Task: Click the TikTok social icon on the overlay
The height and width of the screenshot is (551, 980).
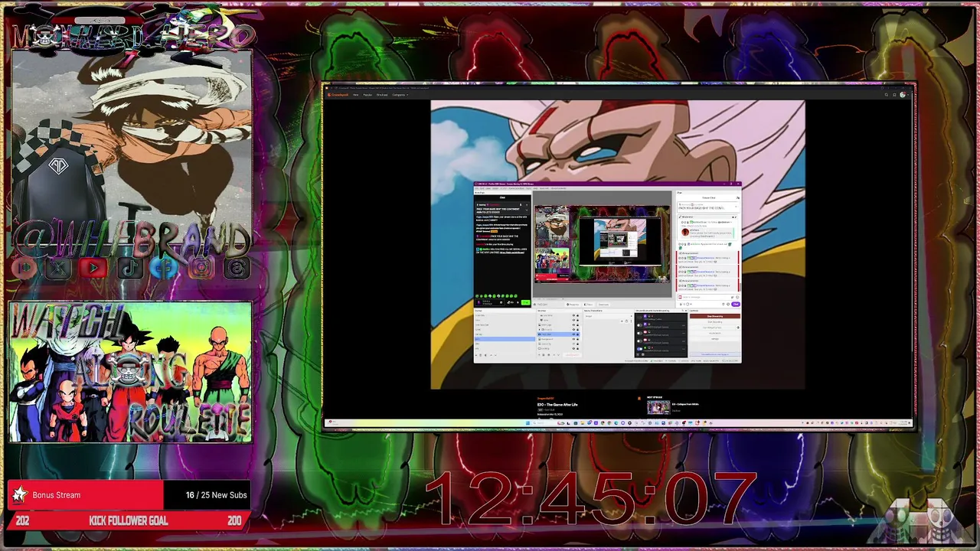Action: coord(129,268)
